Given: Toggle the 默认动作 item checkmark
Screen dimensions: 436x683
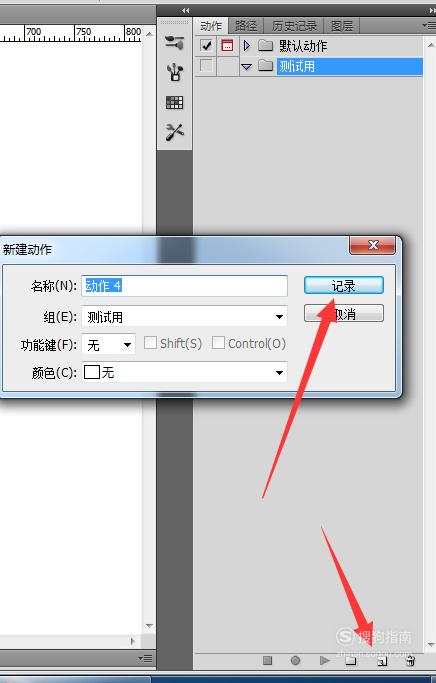Looking at the screenshot, I should (206, 46).
